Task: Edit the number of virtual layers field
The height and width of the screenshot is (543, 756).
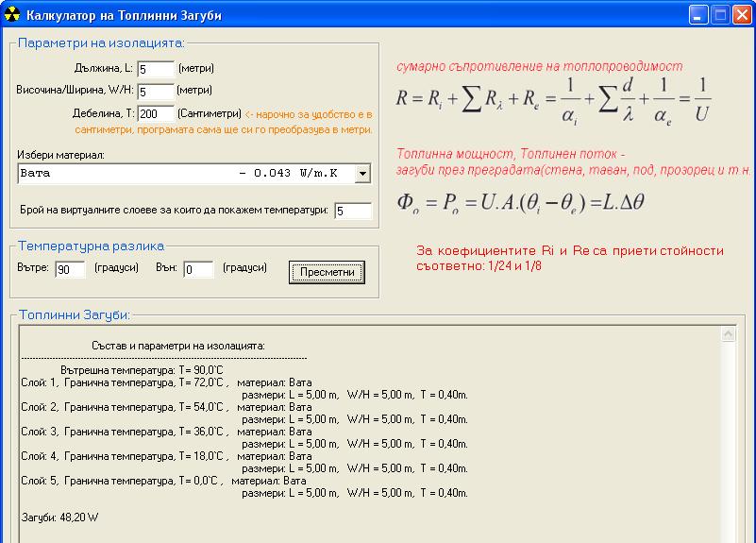Action: click(353, 211)
